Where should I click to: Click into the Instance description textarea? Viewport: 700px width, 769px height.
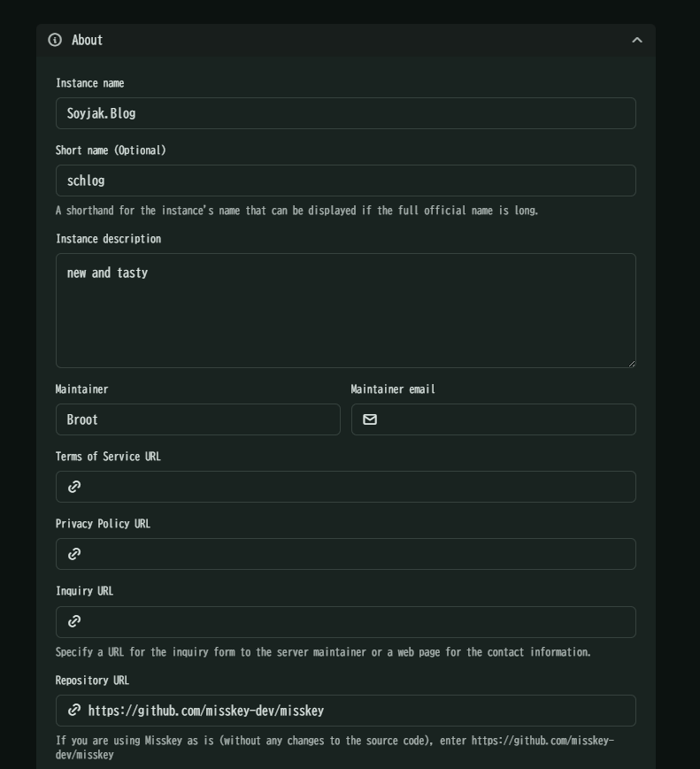tap(346, 311)
